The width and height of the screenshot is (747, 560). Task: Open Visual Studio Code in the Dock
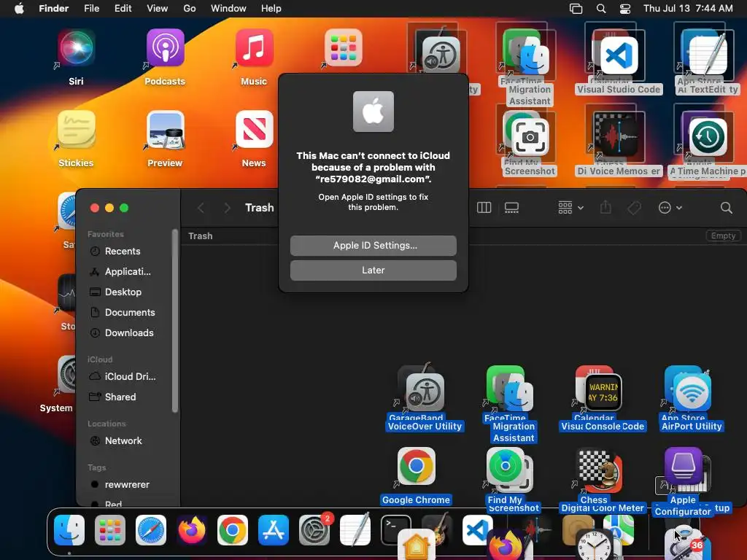coord(476,529)
